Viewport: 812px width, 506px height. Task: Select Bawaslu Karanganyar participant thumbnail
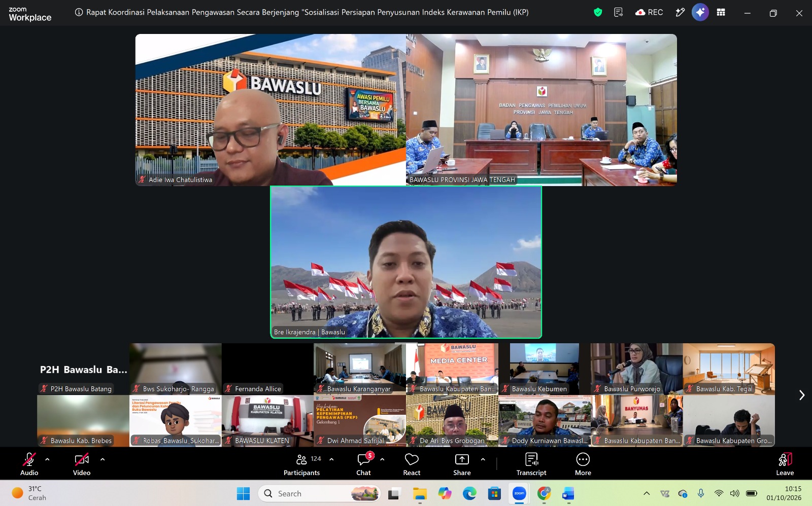point(360,369)
